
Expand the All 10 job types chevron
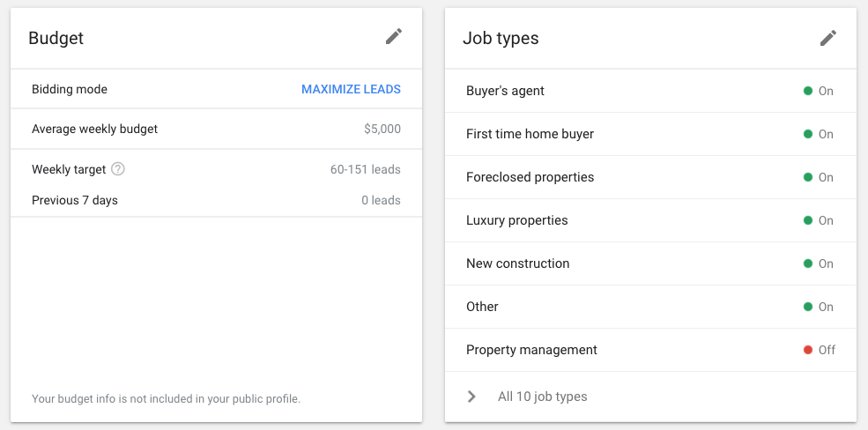pos(471,397)
